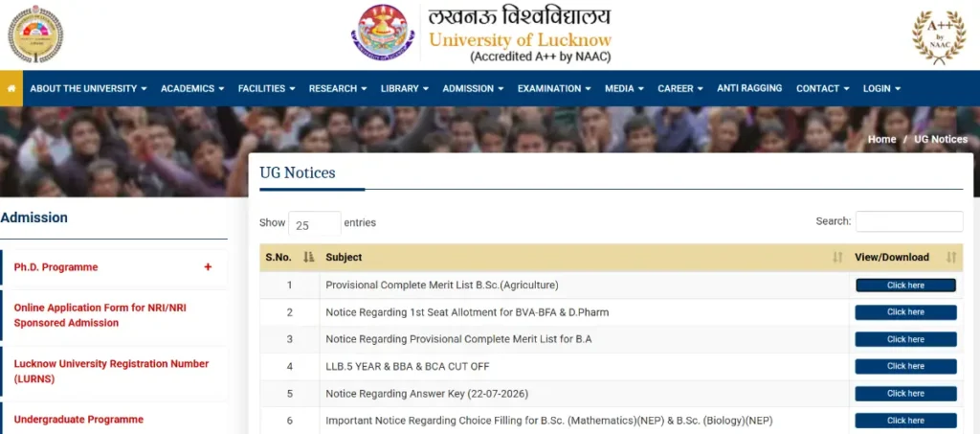The width and height of the screenshot is (980, 434).
Task: Open the Library dropdown menu
Action: click(x=405, y=89)
